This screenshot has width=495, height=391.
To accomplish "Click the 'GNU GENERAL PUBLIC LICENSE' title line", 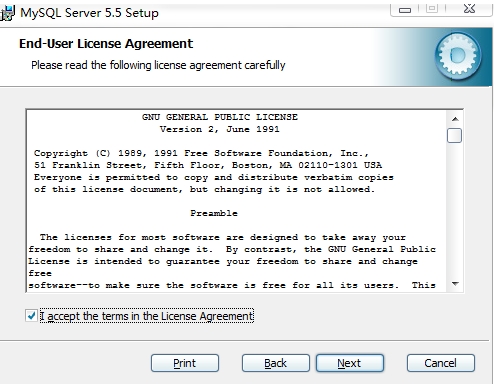I will click(220, 117).
